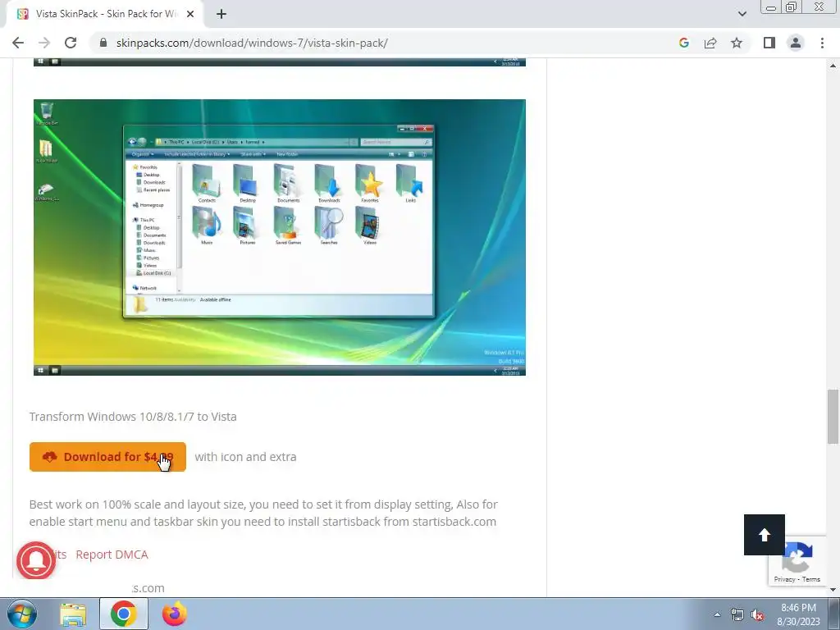
Task: Open the tab search dropdown
Action: coord(742,14)
